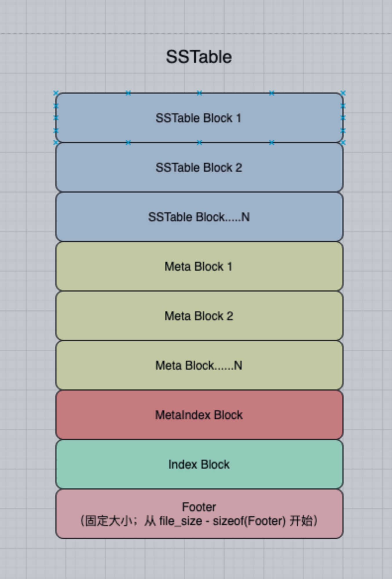392x579 pixels.
Task: Select the Meta Block 2 rectangle
Action: pyautogui.click(x=199, y=316)
